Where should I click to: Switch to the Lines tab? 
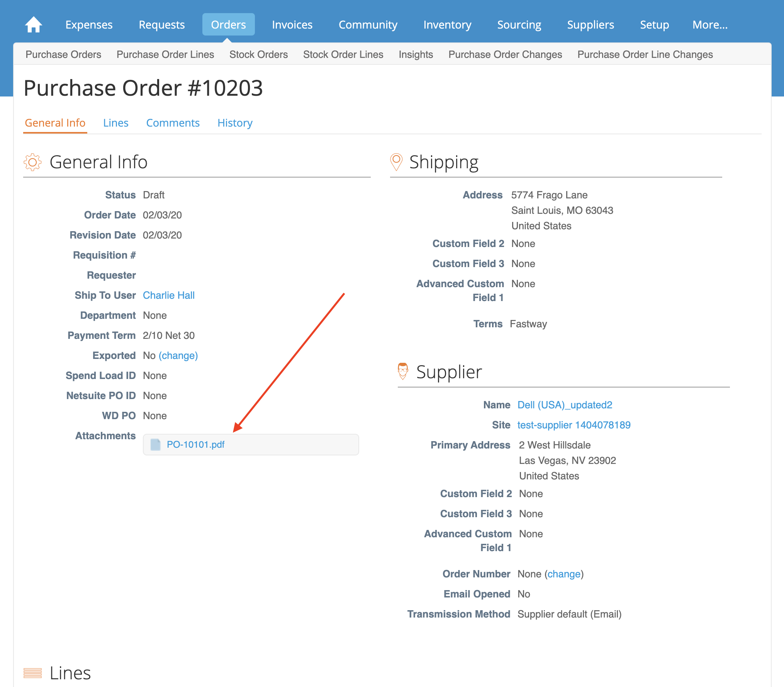tap(115, 123)
